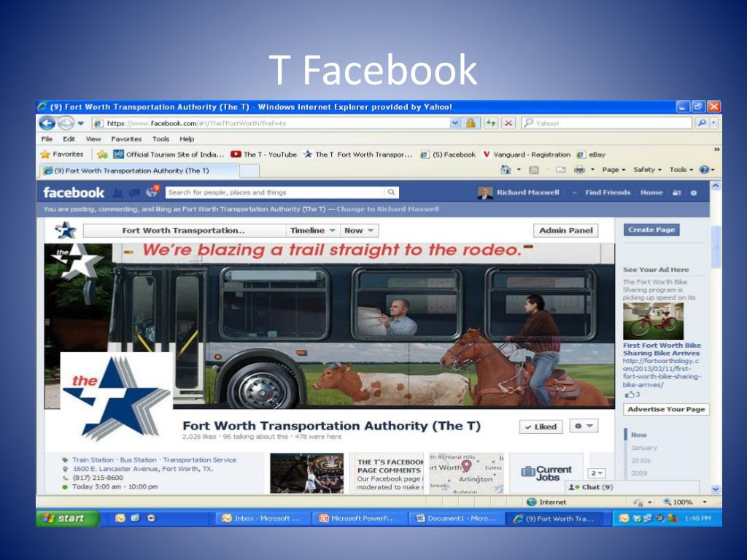
Task: Click the Refresh page icon
Action: [490, 123]
